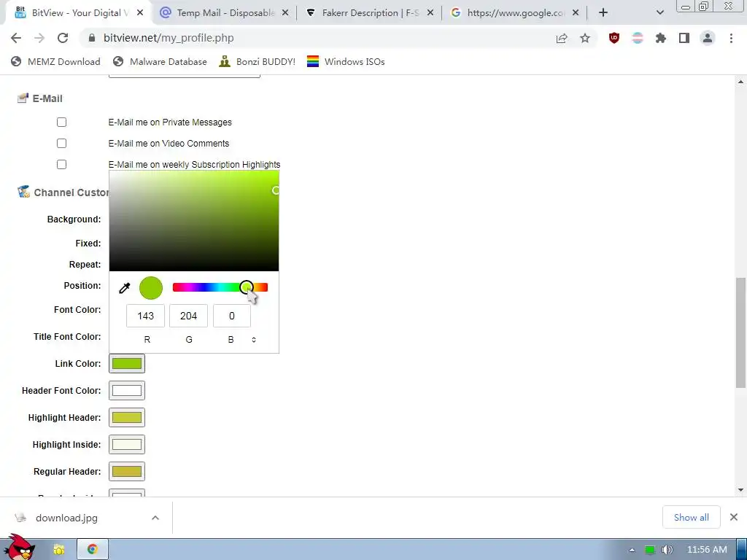Open the Chrome profile avatar menu
This screenshot has width=747, height=560.
coord(708,38)
